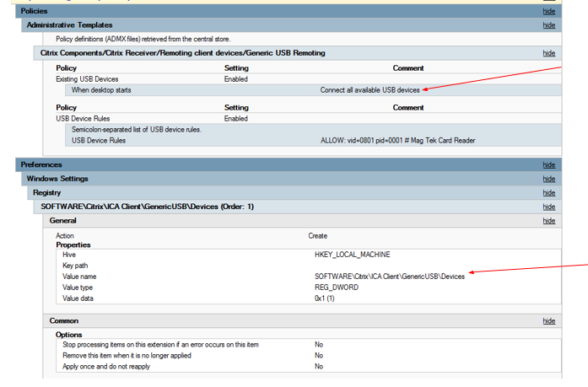Collapse the Registry header

[x=294, y=192]
